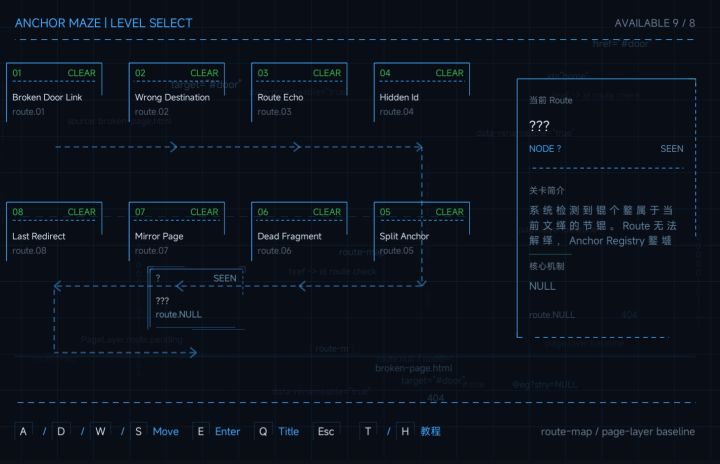Choose level 04 Hidden Id card

click(422, 92)
